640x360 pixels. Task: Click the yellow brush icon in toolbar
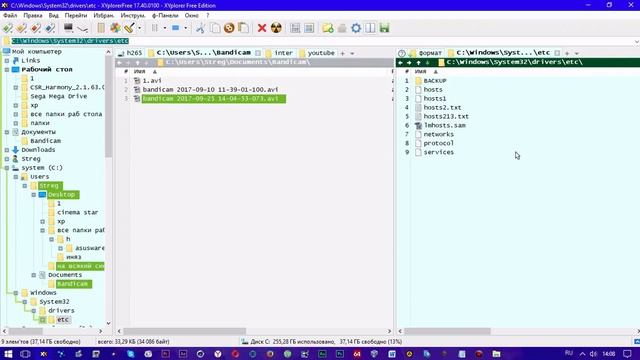click(x=129, y=28)
